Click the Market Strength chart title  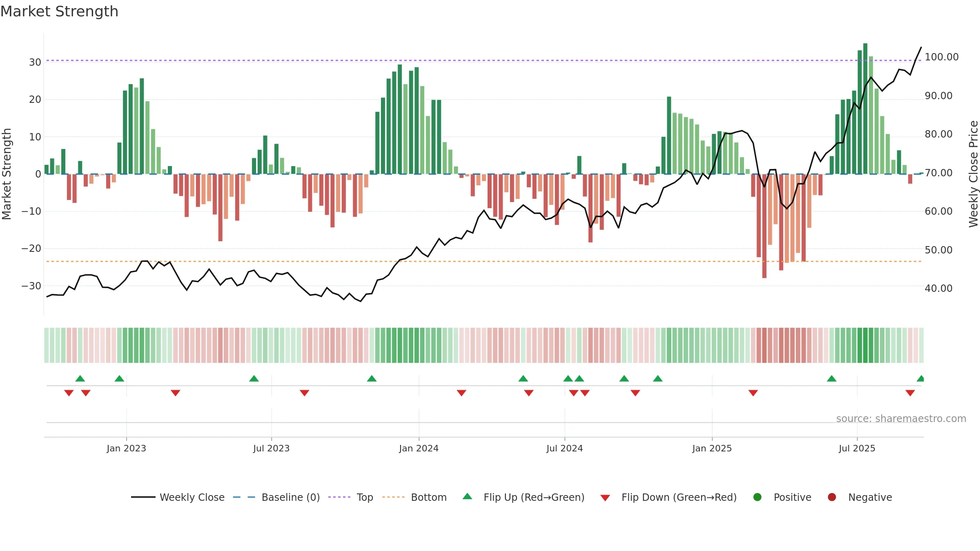coord(59,11)
